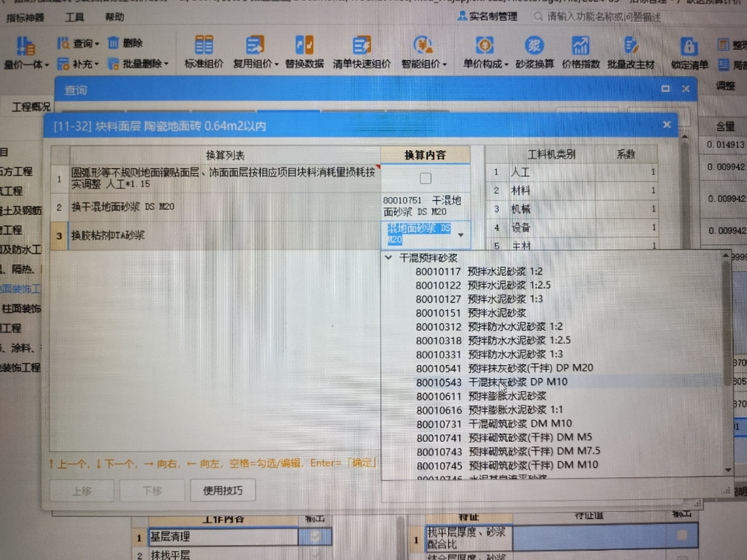Viewport: 747px width, 560px height.
Task: Open the 工具 menu
Action: point(76,17)
